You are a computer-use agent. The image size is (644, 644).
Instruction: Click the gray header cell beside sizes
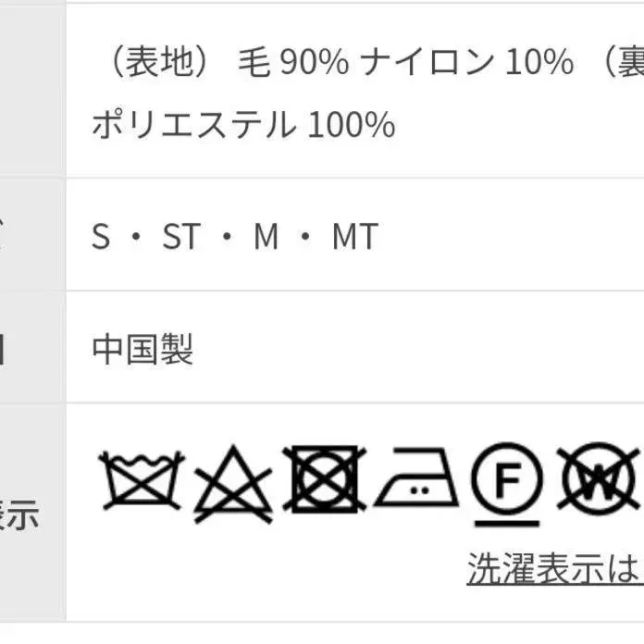pyautogui.click(x=31, y=235)
